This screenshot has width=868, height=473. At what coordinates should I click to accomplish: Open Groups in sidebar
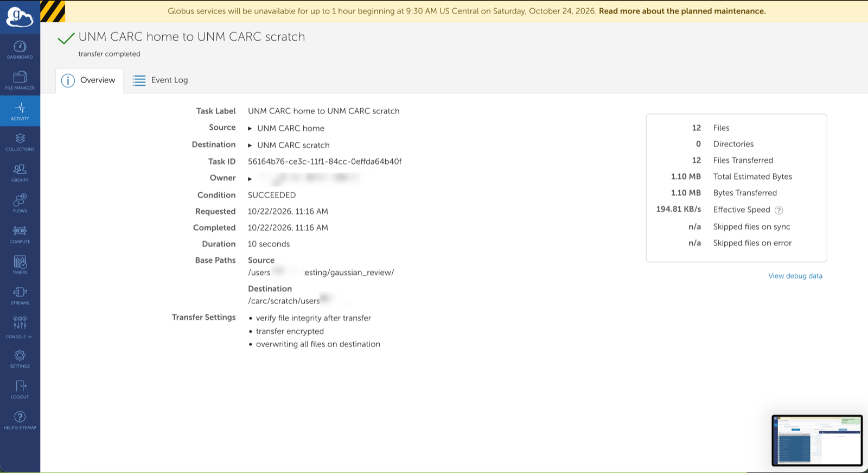20,173
